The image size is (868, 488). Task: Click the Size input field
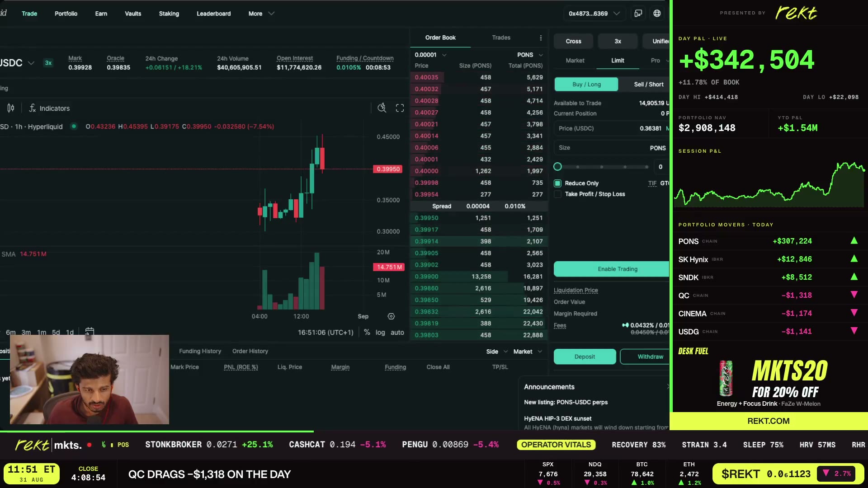612,148
